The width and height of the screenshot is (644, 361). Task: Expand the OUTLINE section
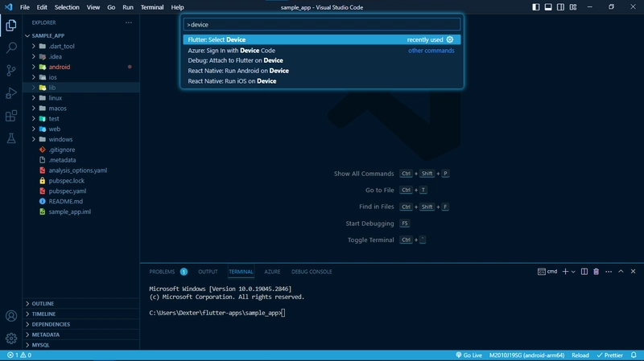coord(43,303)
